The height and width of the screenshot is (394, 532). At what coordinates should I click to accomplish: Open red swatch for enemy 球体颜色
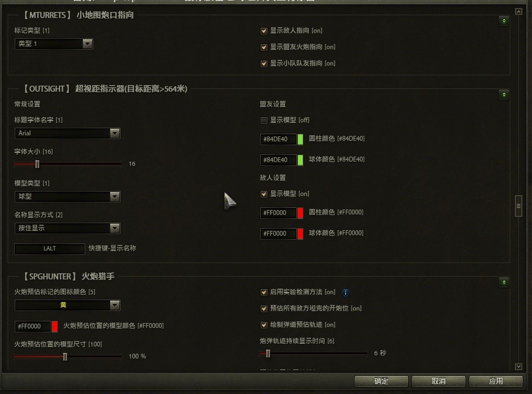pyautogui.click(x=300, y=234)
